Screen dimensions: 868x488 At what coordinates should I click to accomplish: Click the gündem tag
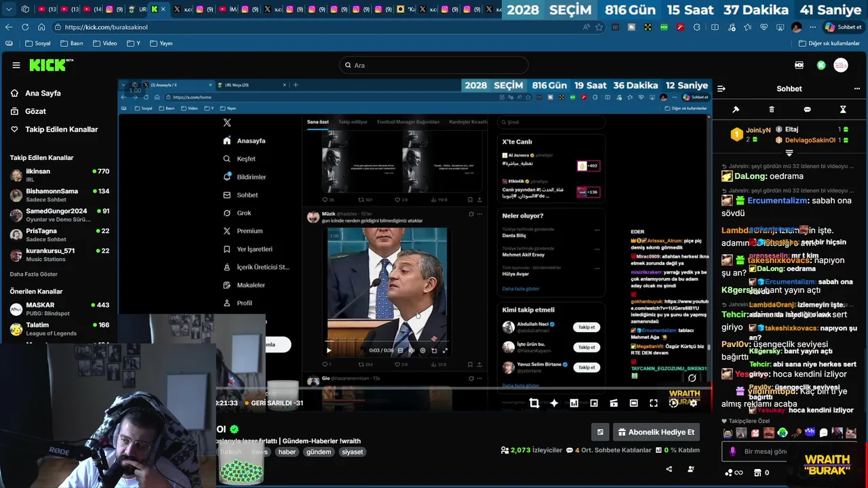coord(318,452)
